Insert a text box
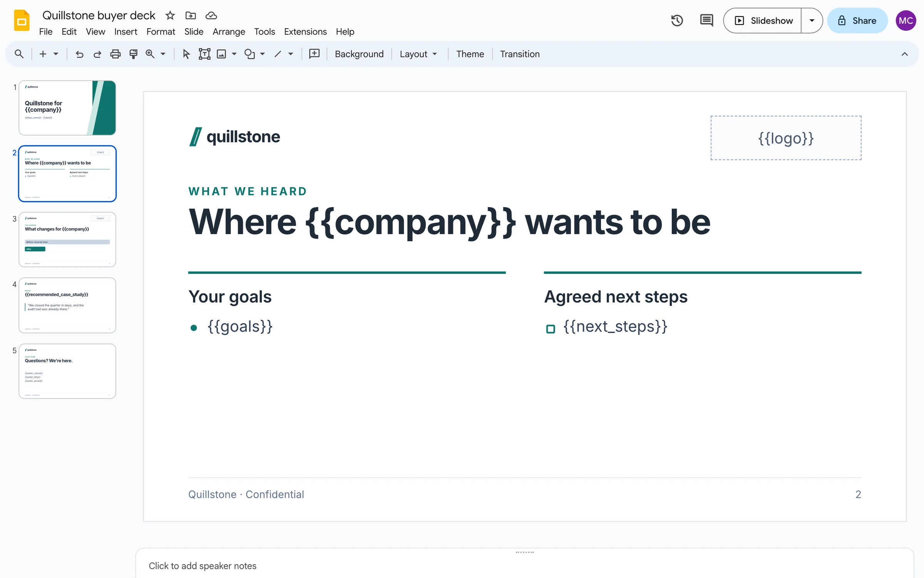Screen dimensions: 924x578 (x=204, y=54)
